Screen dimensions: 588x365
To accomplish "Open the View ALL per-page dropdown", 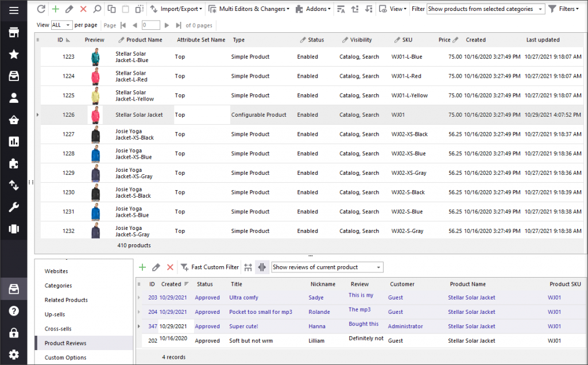I will click(x=61, y=25).
